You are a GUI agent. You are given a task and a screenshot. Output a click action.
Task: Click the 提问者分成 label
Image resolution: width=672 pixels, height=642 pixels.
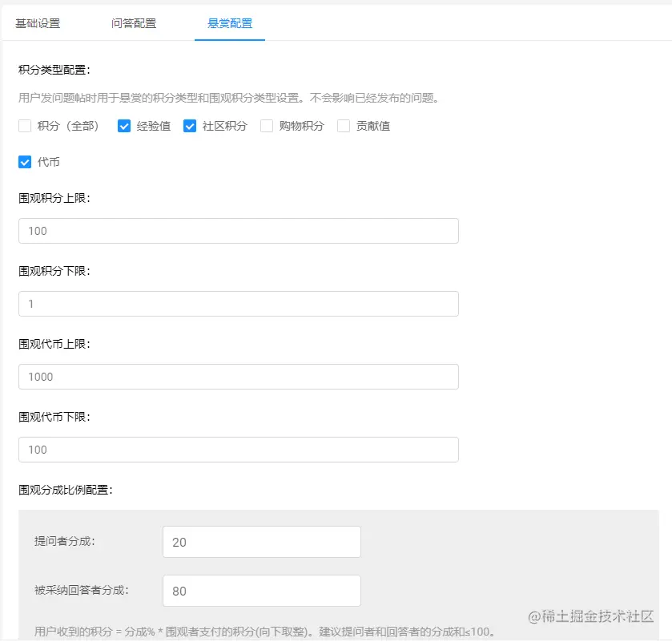[x=65, y=541]
